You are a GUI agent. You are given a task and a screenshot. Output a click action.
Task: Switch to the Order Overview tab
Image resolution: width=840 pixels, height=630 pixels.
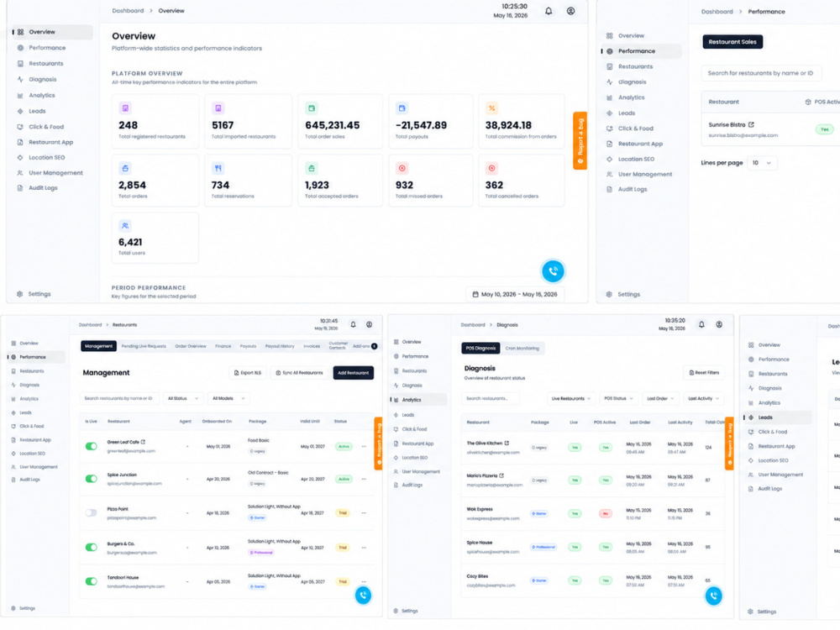(x=191, y=346)
